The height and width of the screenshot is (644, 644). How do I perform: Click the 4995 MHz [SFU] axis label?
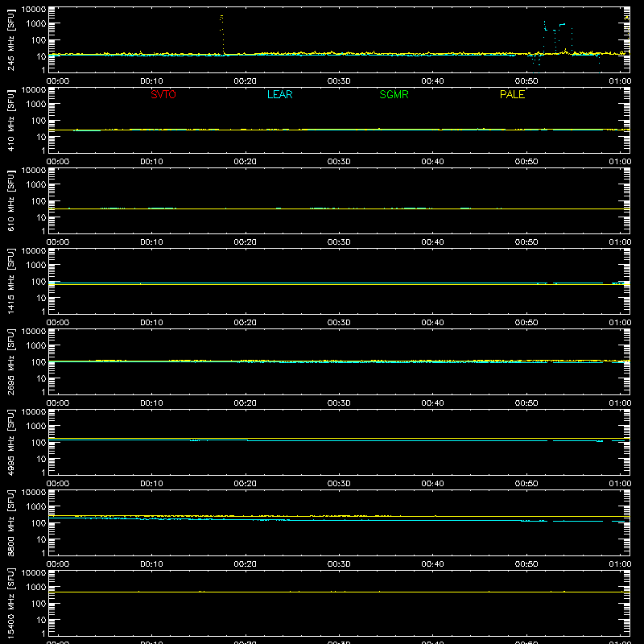(x=10, y=442)
